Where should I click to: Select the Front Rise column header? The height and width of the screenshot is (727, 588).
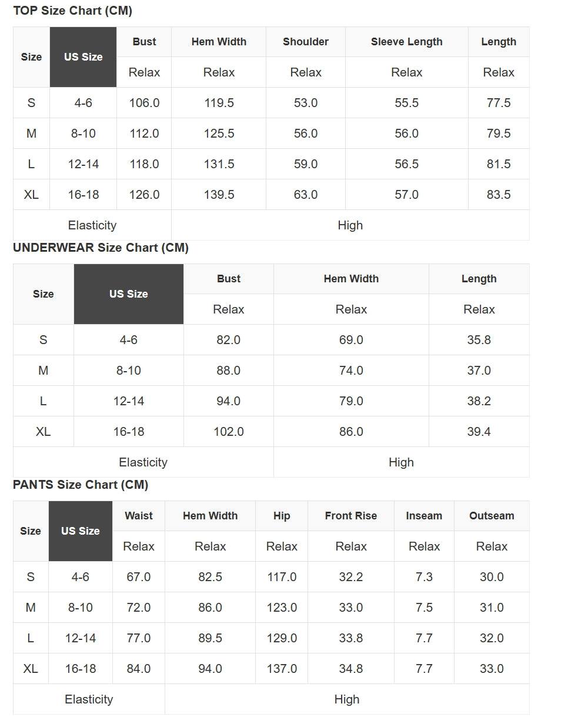[350, 516]
